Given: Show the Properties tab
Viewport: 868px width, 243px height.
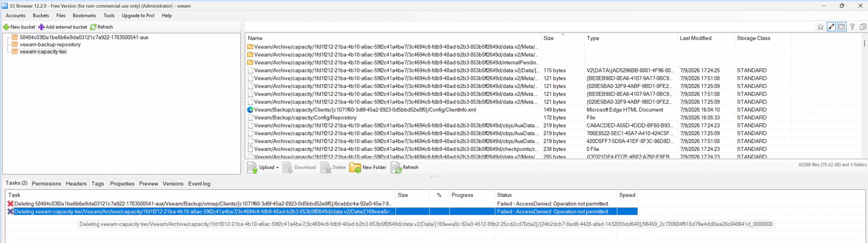Looking at the screenshot, I should [122, 183].
